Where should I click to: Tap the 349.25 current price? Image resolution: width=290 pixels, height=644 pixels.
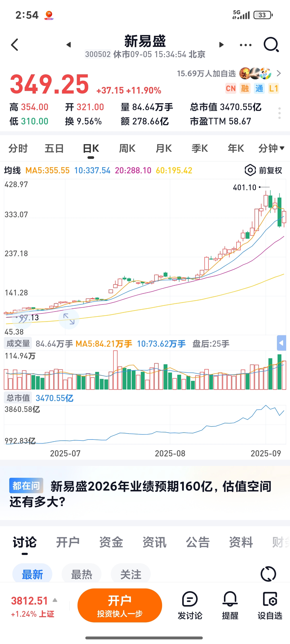pos(49,84)
